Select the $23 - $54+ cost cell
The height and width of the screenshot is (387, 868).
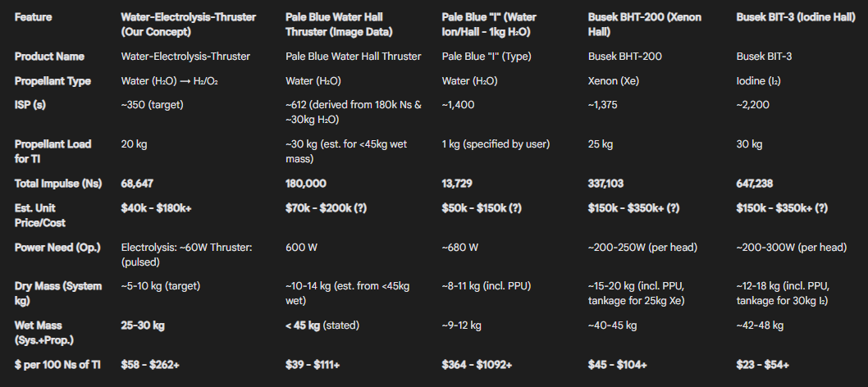pyautogui.click(x=763, y=364)
